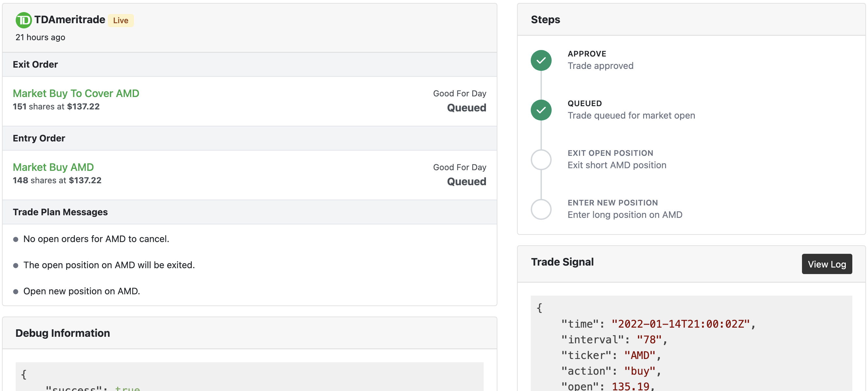This screenshot has width=868, height=391.
Task: Click the green Queued step checkmark
Action: pos(541,110)
